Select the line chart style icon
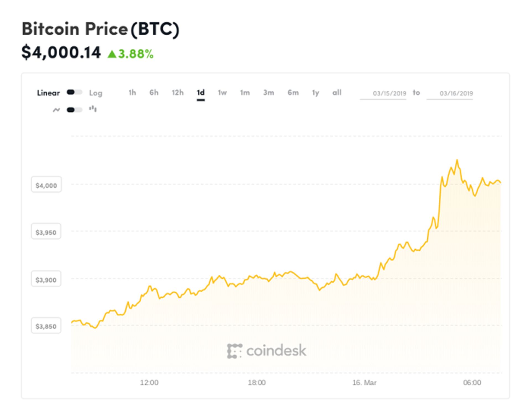Image resolution: width=531 pixels, height=420 pixels. pyautogui.click(x=56, y=110)
